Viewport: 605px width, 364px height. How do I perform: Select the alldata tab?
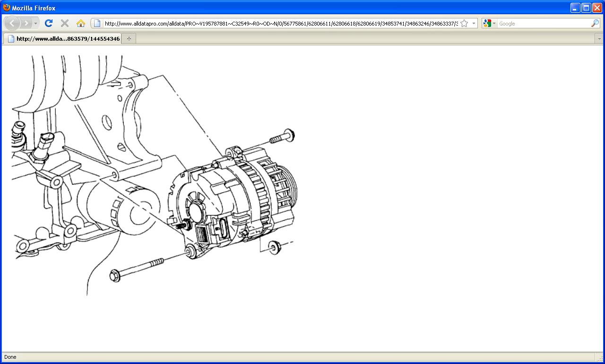pyautogui.click(x=62, y=39)
